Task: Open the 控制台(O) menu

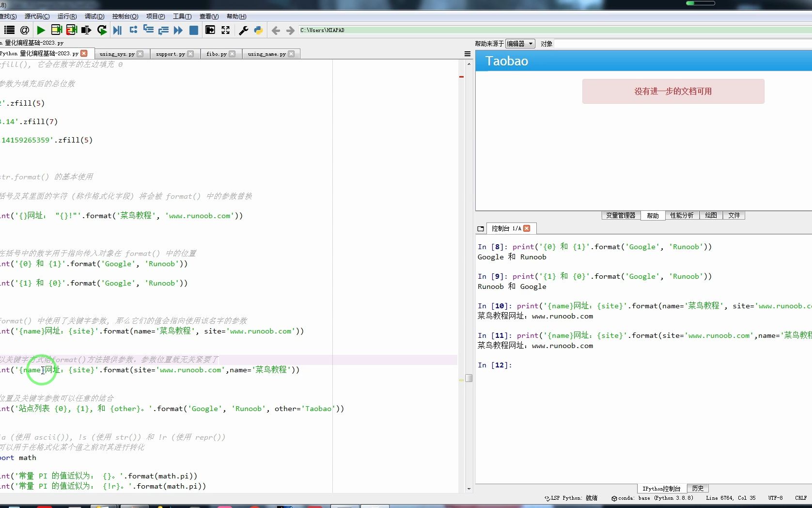Action: click(125, 16)
